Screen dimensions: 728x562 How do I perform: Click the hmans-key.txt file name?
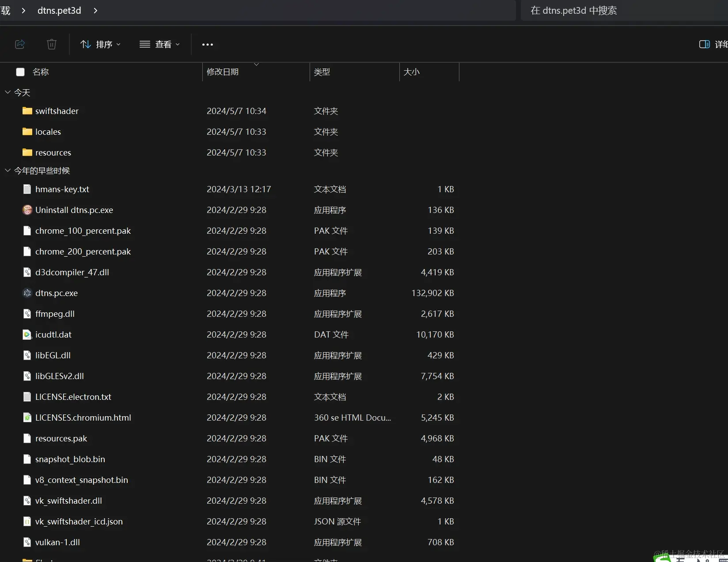(x=62, y=189)
